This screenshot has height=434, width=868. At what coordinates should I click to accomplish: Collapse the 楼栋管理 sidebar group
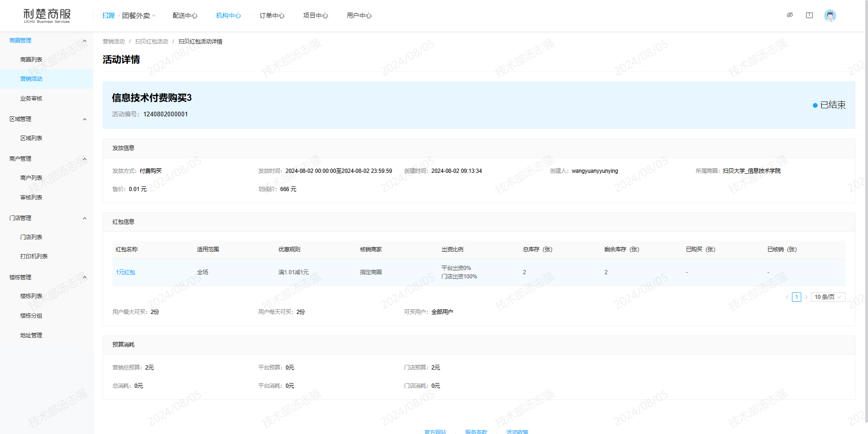click(x=84, y=277)
